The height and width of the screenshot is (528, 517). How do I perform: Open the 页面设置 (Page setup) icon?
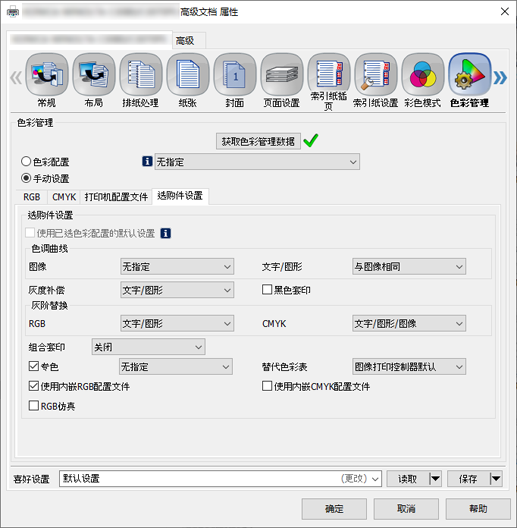(x=282, y=74)
